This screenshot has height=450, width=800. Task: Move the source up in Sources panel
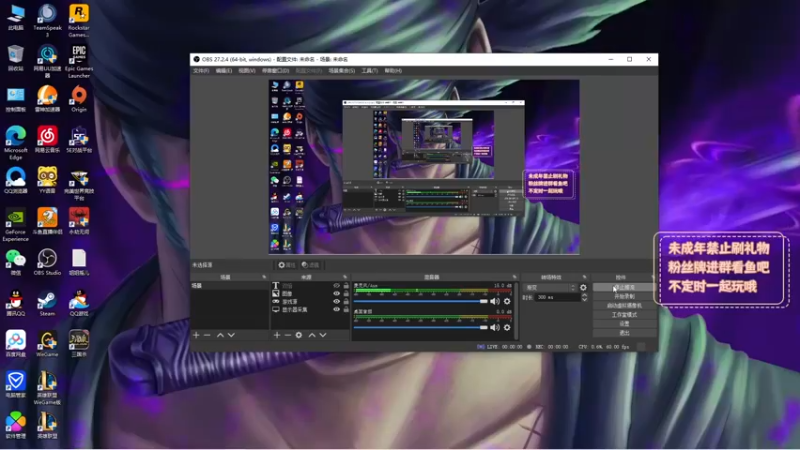click(312, 335)
